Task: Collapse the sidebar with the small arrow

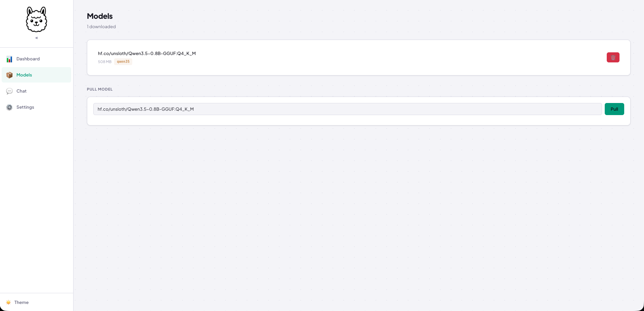Action: click(36, 38)
